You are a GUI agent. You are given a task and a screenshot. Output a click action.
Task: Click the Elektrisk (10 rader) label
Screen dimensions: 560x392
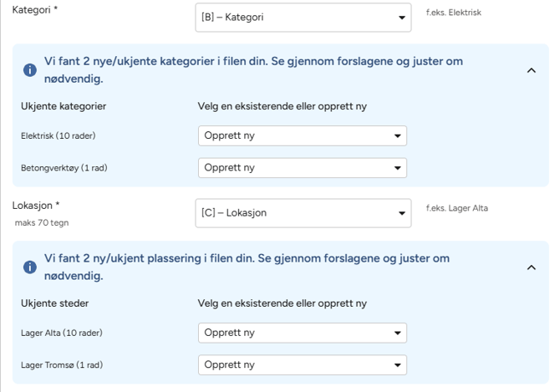[59, 135]
